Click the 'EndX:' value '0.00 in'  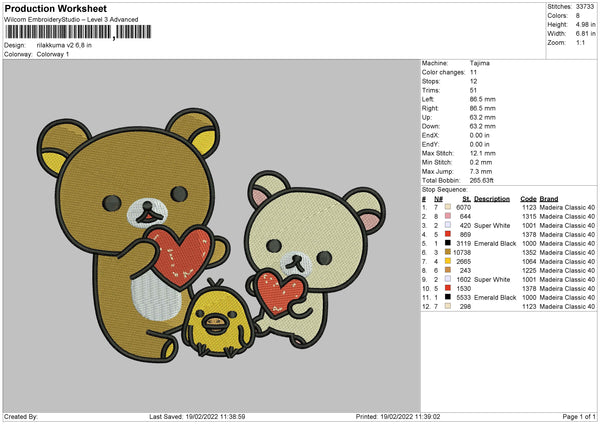click(479, 135)
